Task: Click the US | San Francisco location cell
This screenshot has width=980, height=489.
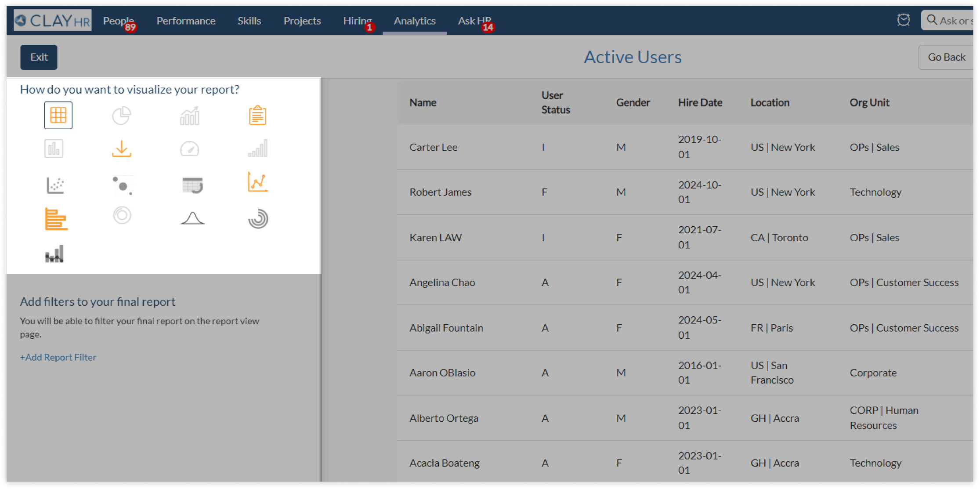Action: 772,373
